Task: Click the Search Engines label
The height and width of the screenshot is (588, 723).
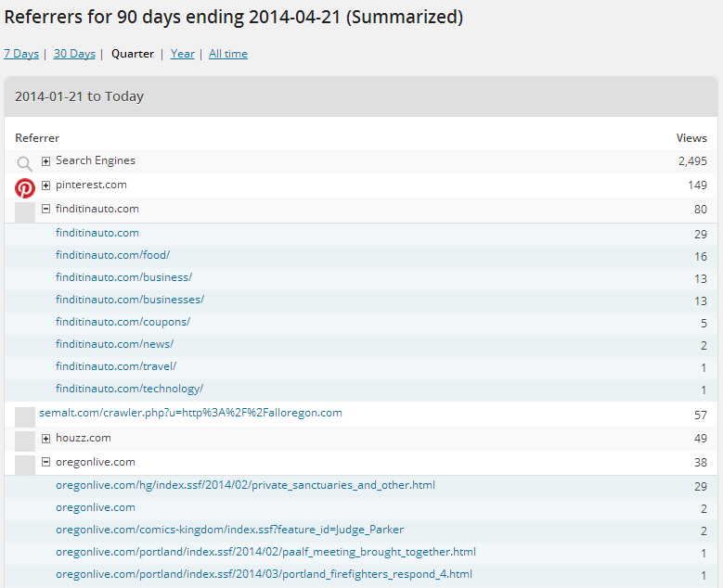Action: tap(96, 160)
